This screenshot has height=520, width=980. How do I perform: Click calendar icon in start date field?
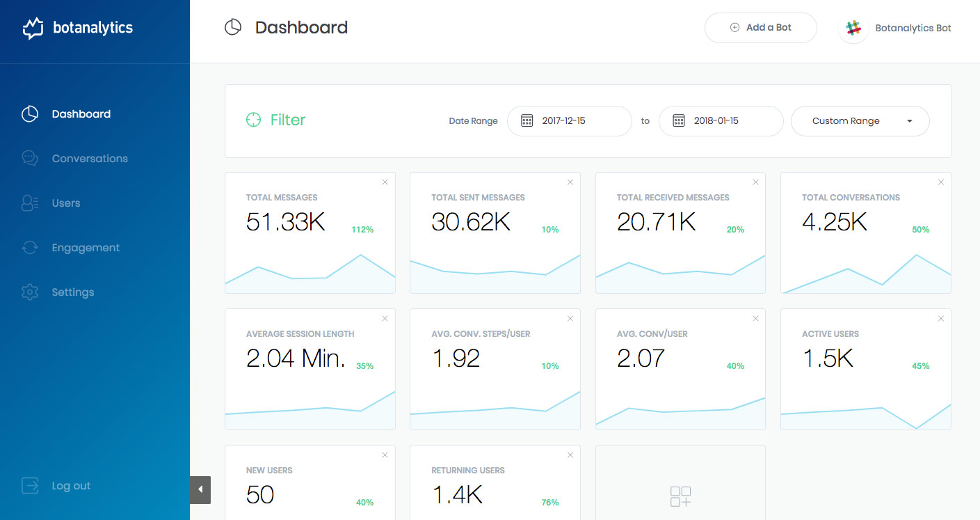[x=527, y=120]
